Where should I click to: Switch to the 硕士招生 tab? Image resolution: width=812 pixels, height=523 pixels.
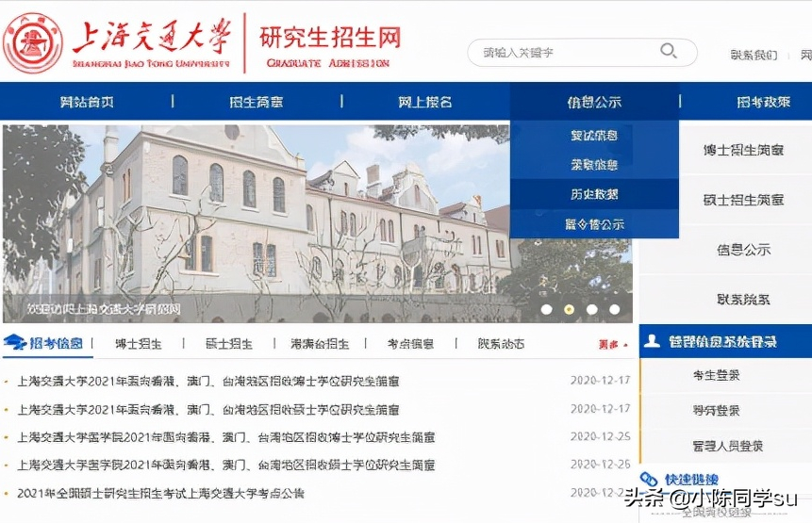click(229, 344)
